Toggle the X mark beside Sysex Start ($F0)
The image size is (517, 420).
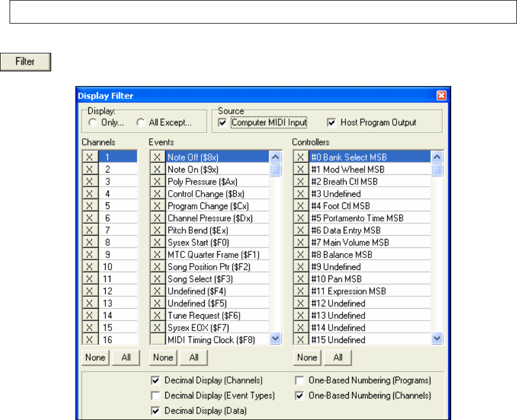click(158, 242)
